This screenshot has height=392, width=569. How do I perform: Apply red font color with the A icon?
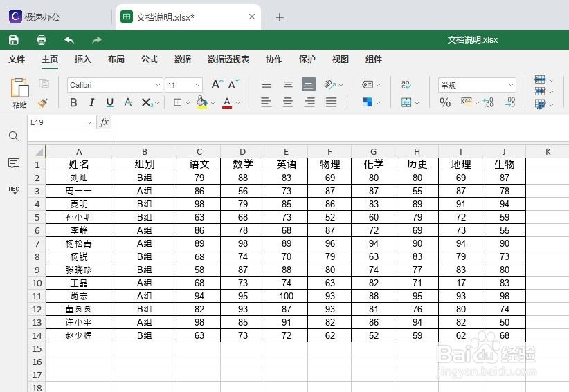[227, 102]
